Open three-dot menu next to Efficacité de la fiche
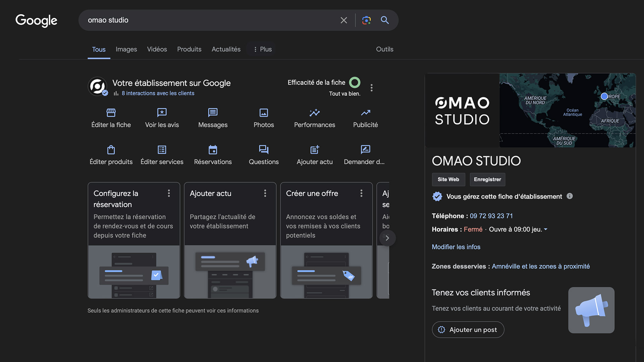Screen dimensions: 644x362 tap(371, 88)
